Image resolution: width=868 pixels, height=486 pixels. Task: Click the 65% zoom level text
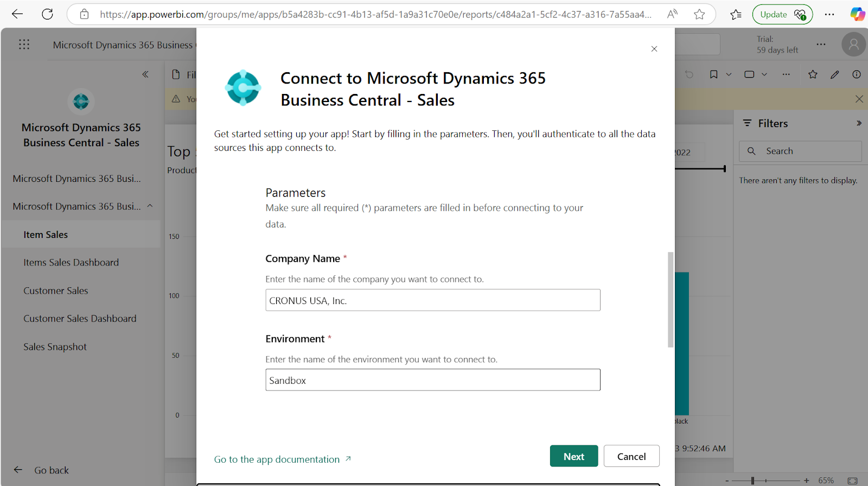point(826,481)
